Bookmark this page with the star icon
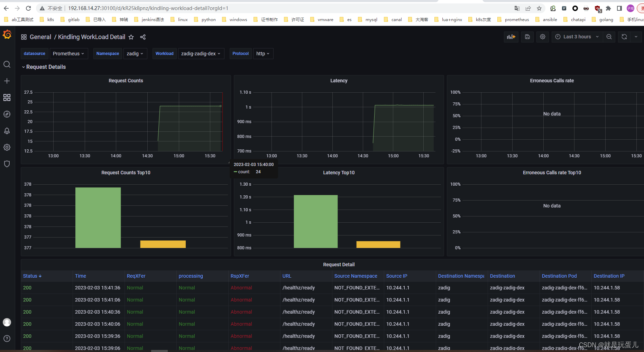Viewport: 644px width, 352px height. coord(539,8)
